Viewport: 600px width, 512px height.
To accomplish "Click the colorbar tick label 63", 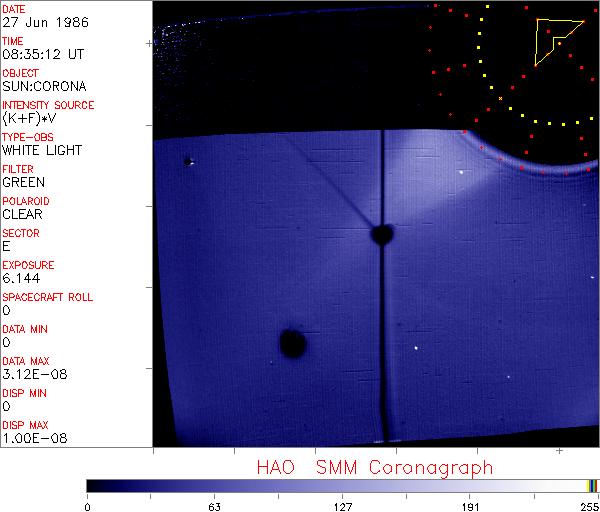I will [x=214, y=507].
